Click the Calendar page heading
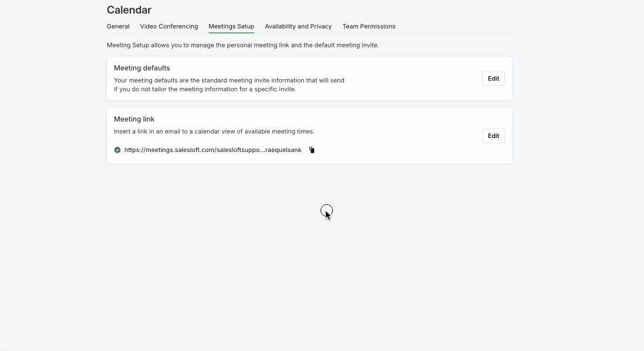This screenshot has width=644, height=351. pyautogui.click(x=129, y=10)
